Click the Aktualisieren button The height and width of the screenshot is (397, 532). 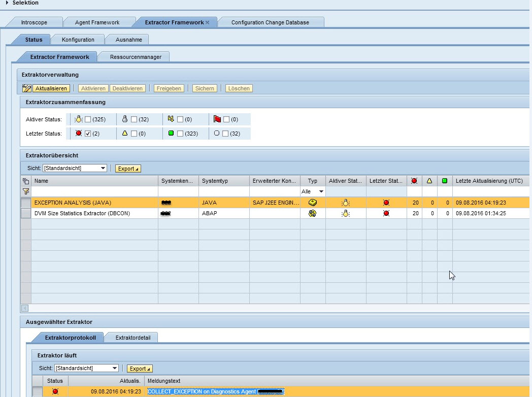coord(51,88)
